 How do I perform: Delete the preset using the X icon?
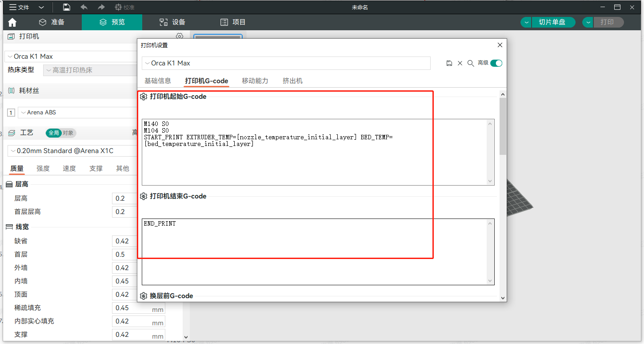tap(460, 63)
